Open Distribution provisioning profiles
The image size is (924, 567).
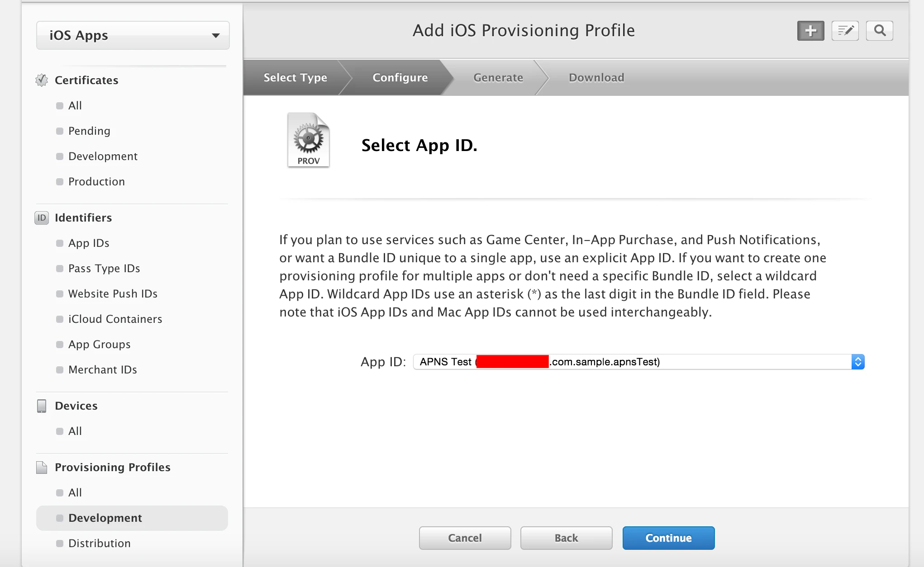tap(99, 543)
